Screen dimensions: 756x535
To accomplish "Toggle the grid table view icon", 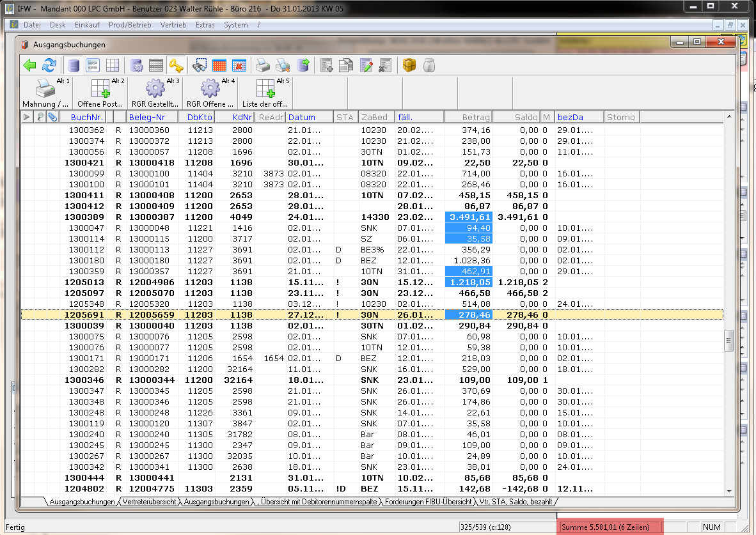I will click(112, 65).
